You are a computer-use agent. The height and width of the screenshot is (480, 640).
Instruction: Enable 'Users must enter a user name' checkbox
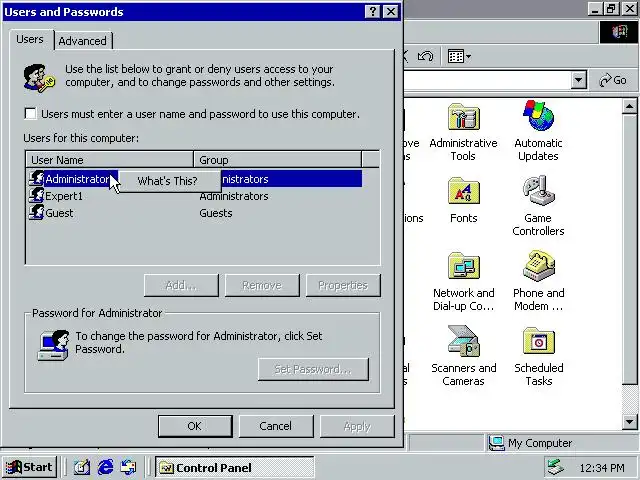pos(30,113)
